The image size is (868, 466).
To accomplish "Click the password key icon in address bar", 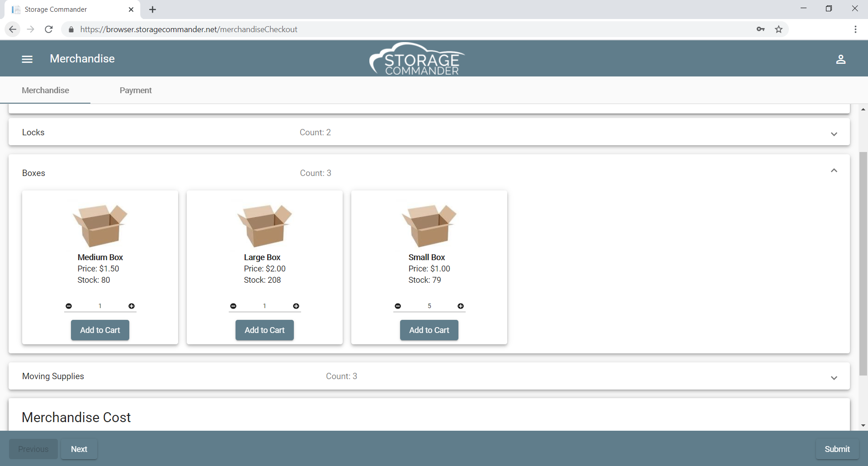I will click(761, 29).
